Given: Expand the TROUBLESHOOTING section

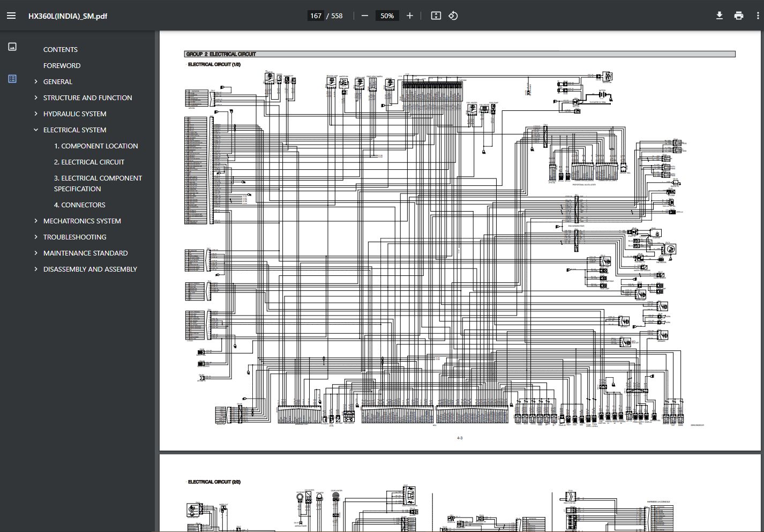Looking at the screenshot, I should click(x=36, y=237).
